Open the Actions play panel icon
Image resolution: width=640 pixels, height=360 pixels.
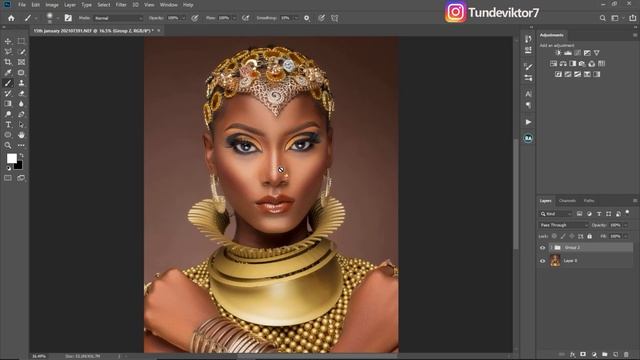[x=528, y=122]
